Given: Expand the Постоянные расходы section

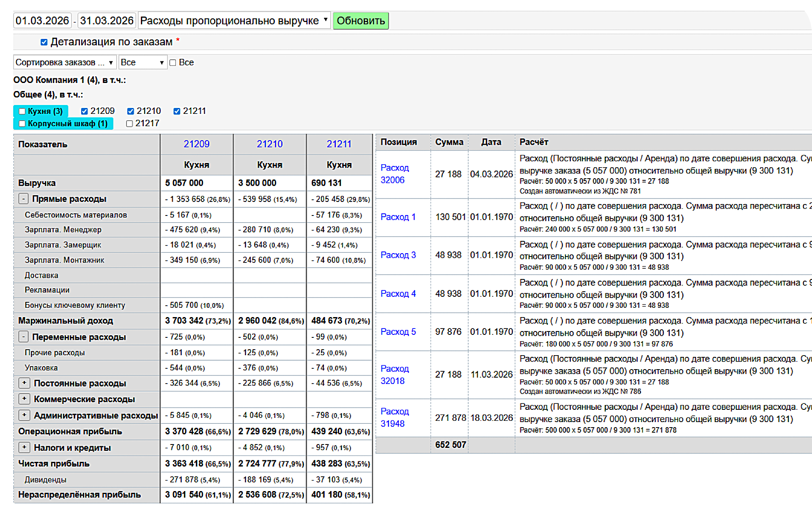Looking at the screenshot, I should pos(25,383).
